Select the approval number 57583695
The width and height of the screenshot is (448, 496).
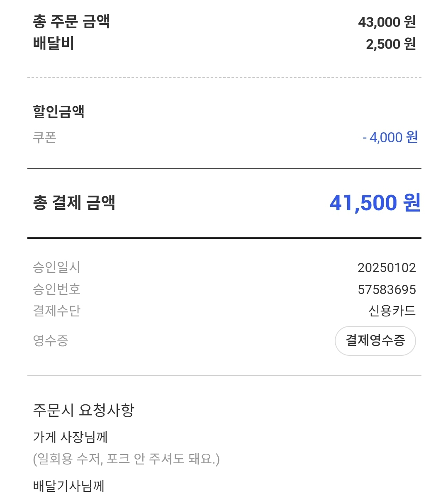coord(387,289)
